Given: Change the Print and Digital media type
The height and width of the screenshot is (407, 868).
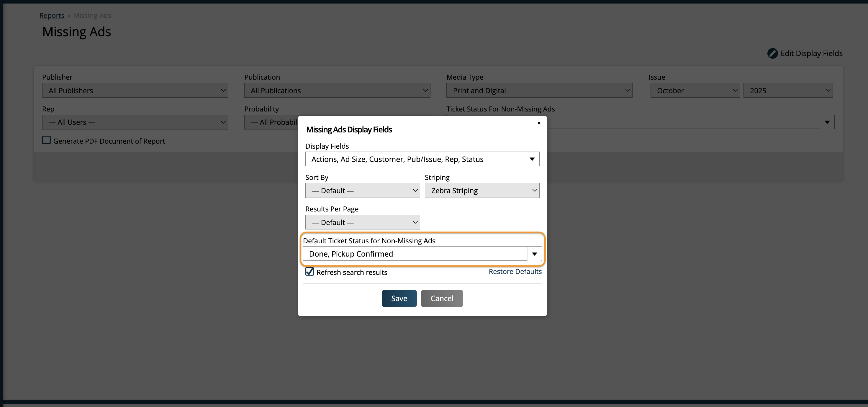Looking at the screenshot, I should click(539, 90).
